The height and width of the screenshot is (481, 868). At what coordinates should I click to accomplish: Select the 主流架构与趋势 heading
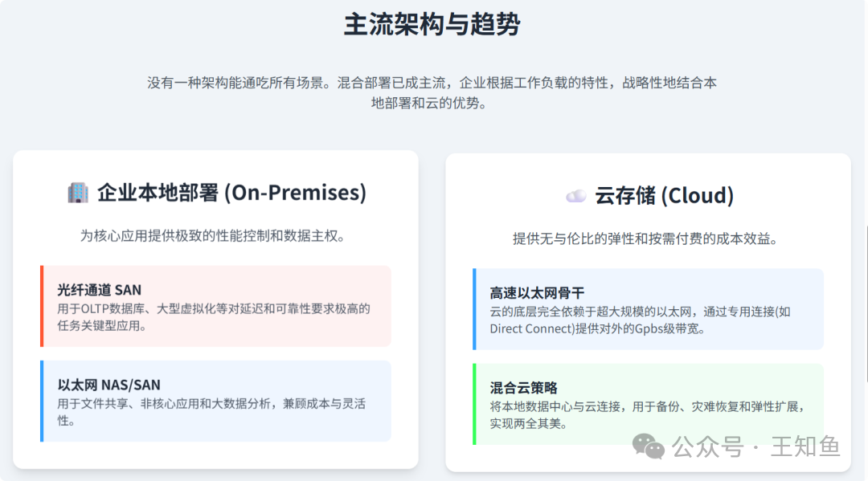(x=433, y=25)
